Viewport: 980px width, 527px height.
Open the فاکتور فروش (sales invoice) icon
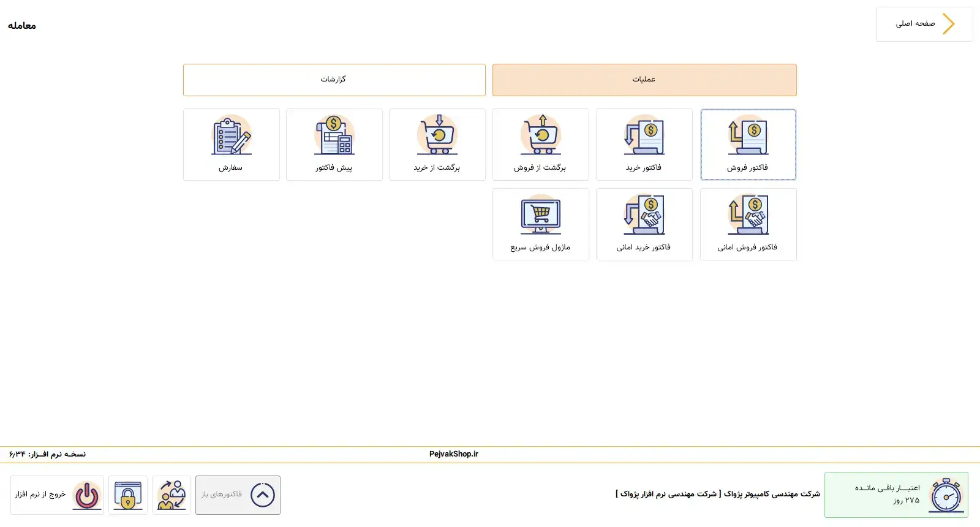pos(748,136)
